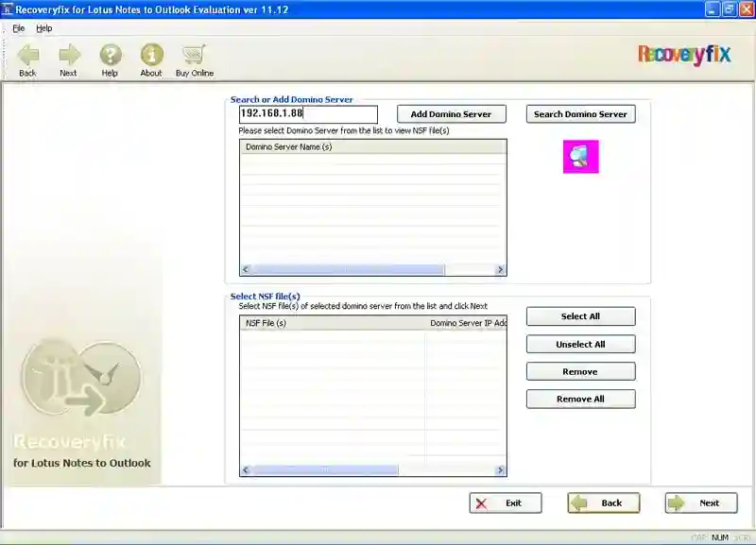756x545 pixels.
Task: Open the Help menu
Action: [x=44, y=28]
